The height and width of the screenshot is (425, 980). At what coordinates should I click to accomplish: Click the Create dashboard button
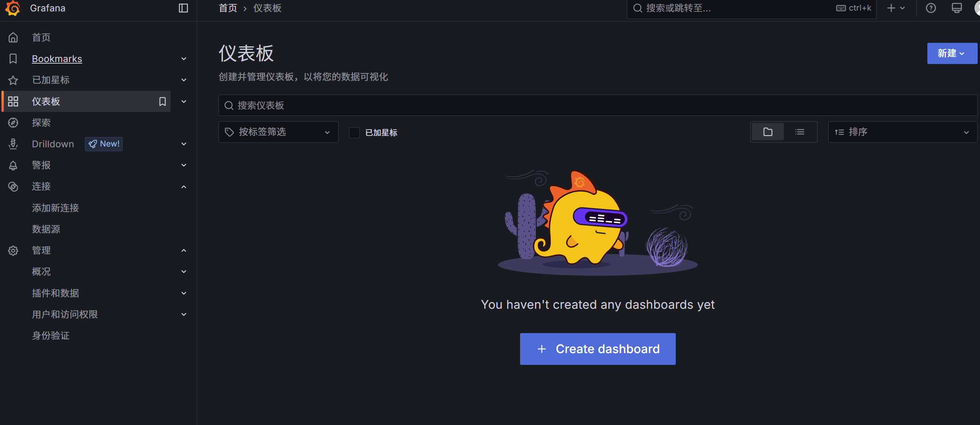(x=598, y=349)
